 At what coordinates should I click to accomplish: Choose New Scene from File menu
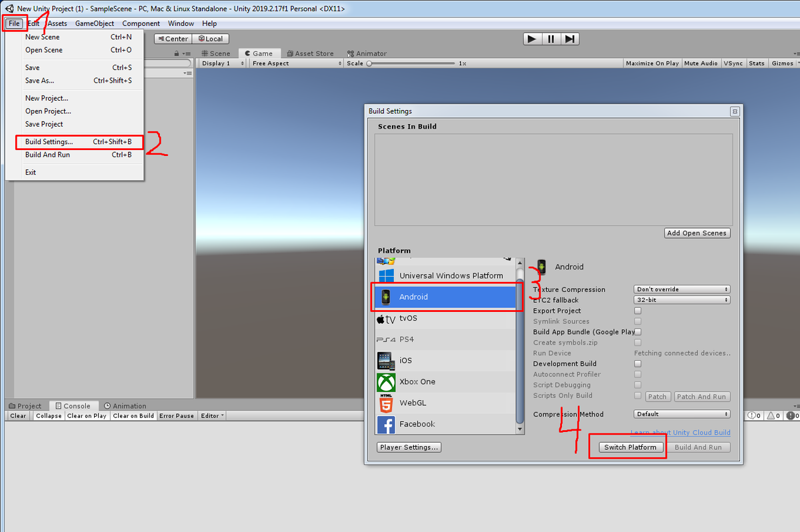(75, 37)
